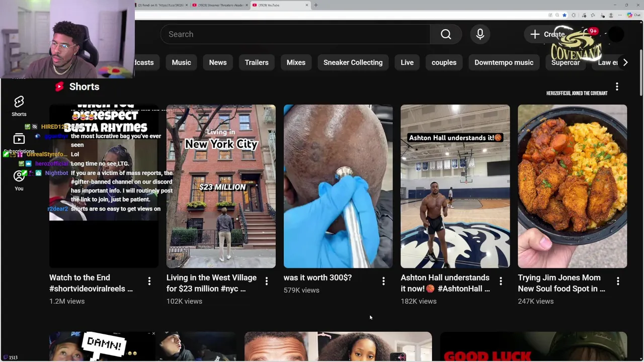Screen dimensions: 644x362
Task: Open 'was it worth 300$?' title link
Action: (x=317, y=278)
